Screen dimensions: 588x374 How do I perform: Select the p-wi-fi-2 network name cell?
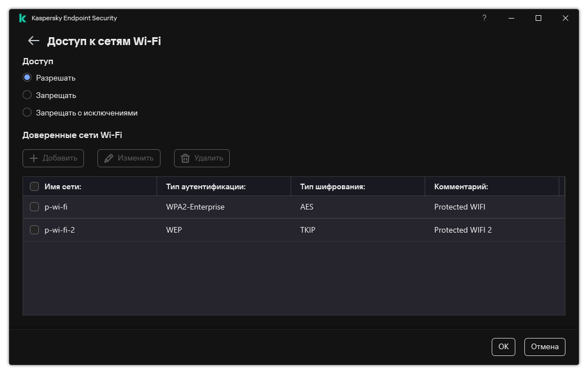point(60,230)
